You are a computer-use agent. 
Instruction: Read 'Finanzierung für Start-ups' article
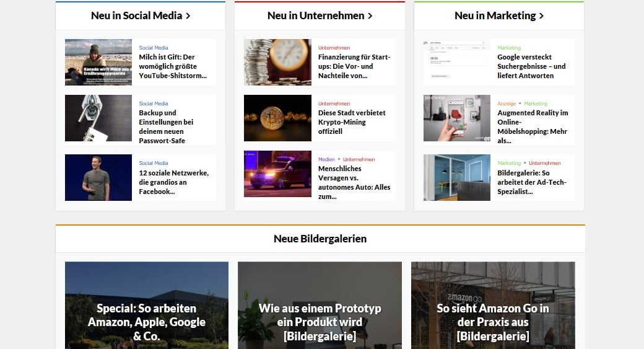354,66
